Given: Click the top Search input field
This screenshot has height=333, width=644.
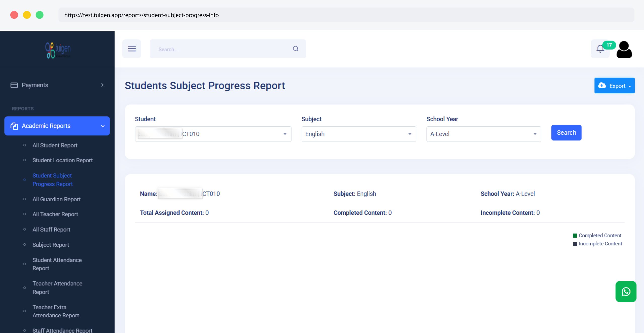Looking at the screenshot, I should 221,49.
